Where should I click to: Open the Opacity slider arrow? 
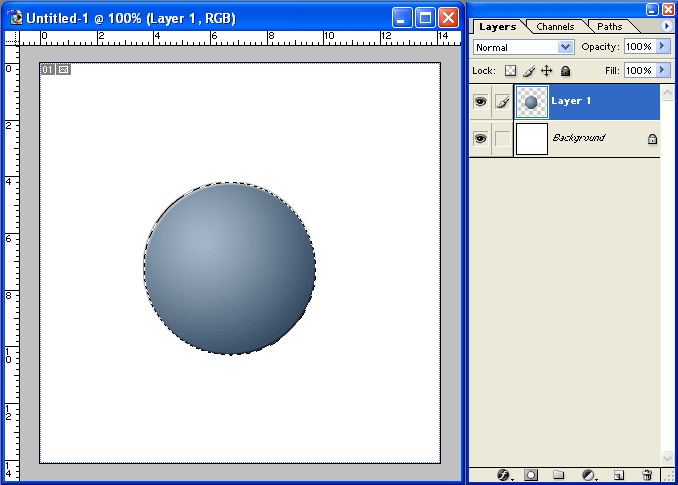662,46
